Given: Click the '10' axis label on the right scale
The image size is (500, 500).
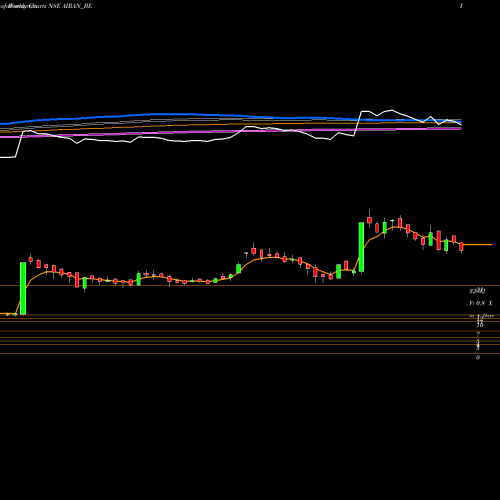Looking at the screenshot, I should pyautogui.click(x=480, y=325).
